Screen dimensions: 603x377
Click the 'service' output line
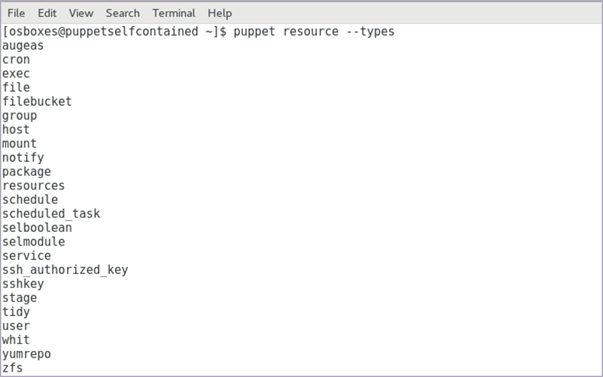(27, 256)
